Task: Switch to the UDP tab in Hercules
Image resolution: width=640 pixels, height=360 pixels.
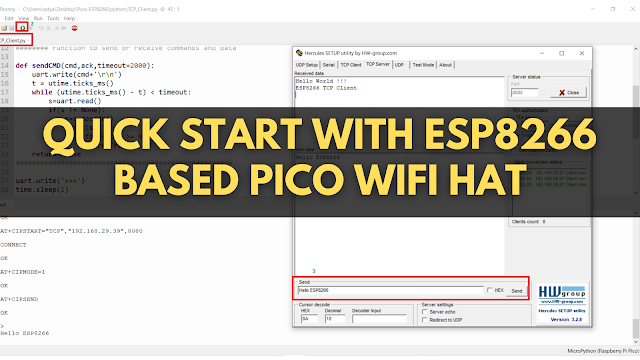Action: point(399,65)
